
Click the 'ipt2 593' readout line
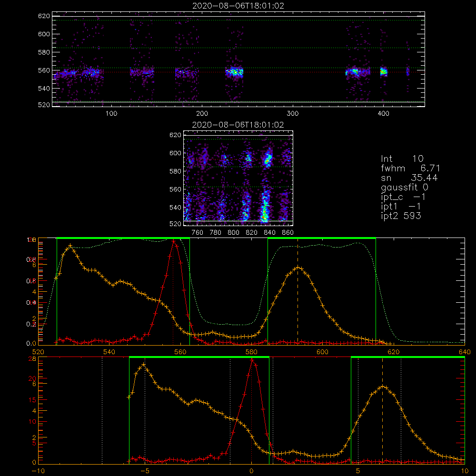click(x=401, y=216)
